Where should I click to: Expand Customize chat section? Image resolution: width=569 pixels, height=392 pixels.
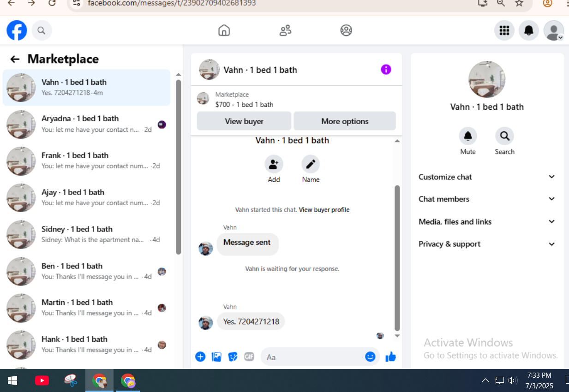tap(487, 177)
